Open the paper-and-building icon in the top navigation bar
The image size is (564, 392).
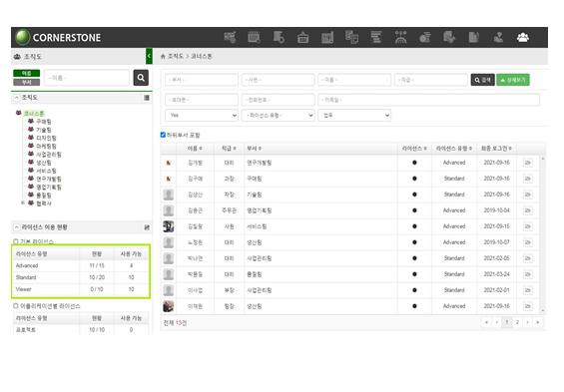[x=474, y=37]
